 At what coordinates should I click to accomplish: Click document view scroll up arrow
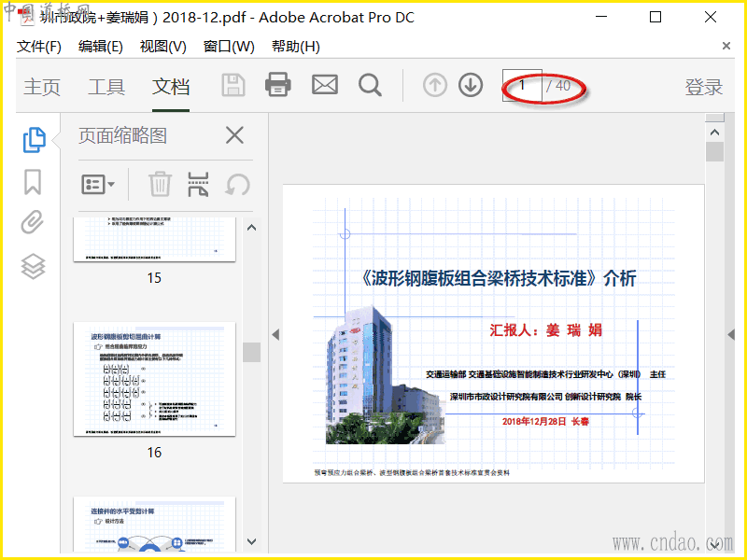click(714, 133)
